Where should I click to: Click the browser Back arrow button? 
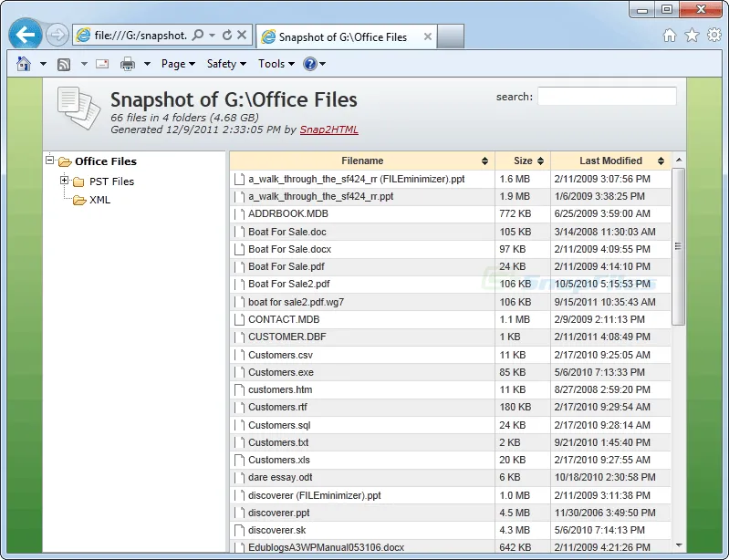[x=26, y=35]
